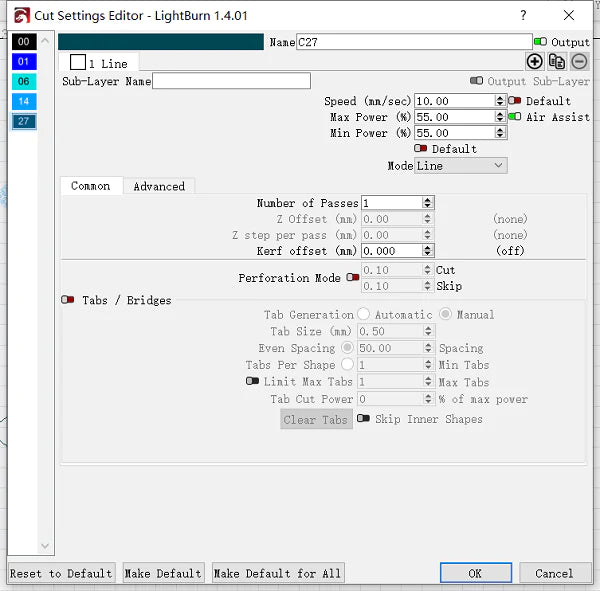Click the help question mark icon
Image resolution: width=600 pixels, height=591 pixels.
tap(523, 16)
